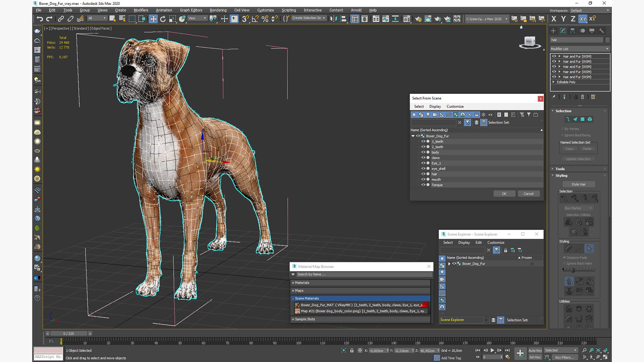
Task: Select the Tonque object in the list
Action: pos(437,185)
